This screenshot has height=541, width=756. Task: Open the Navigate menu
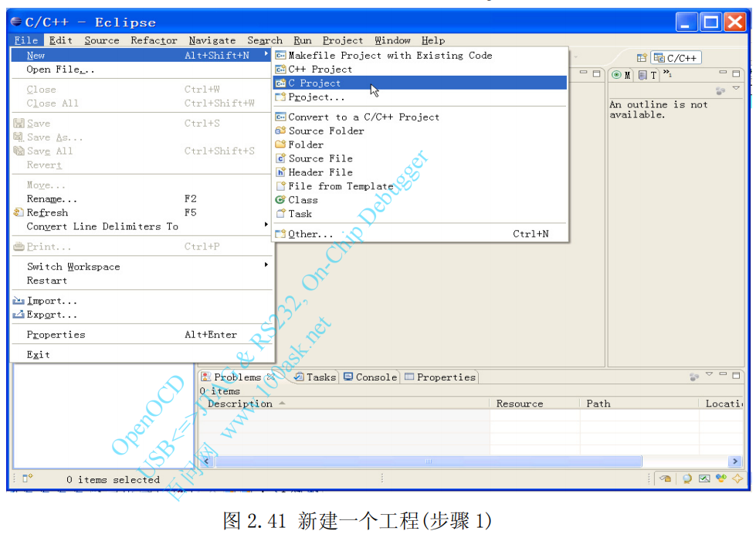coord(212,40)
